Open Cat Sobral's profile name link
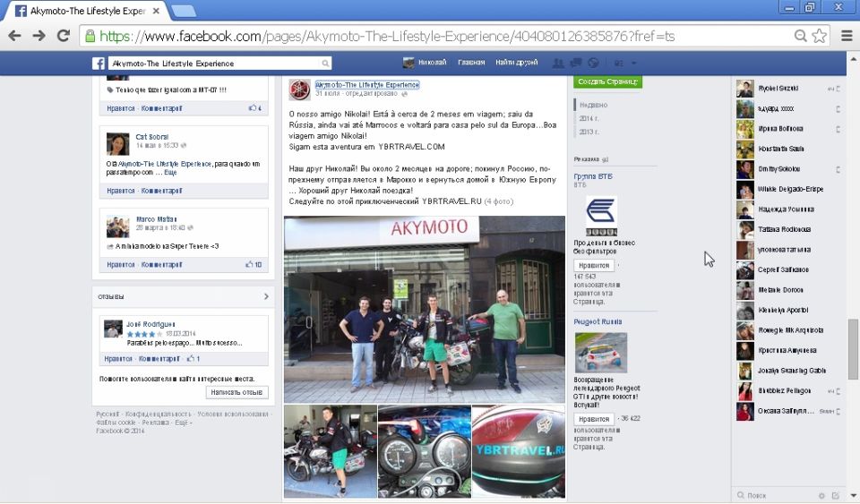This screenshot has height=504, width=860. tap(152, 137)
